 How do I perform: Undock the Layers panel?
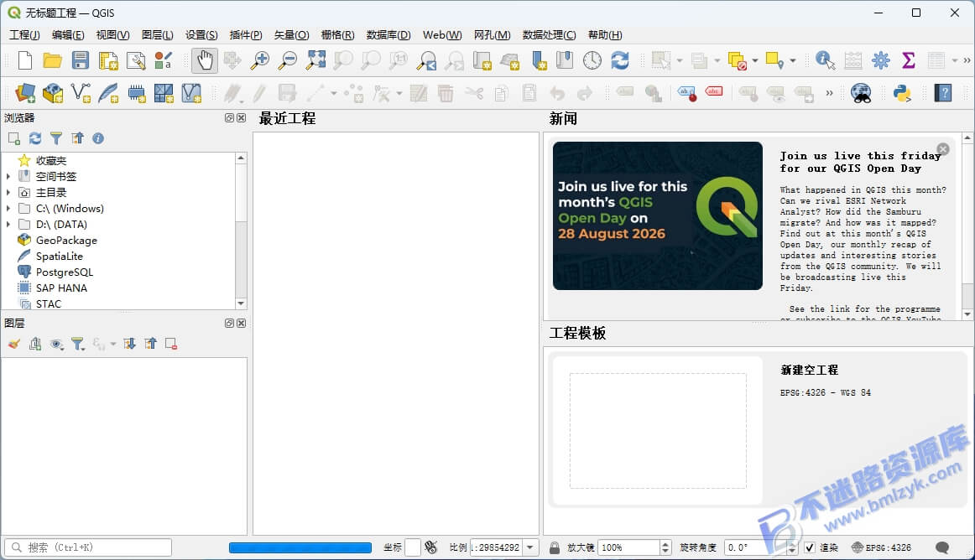coord(229,324)
